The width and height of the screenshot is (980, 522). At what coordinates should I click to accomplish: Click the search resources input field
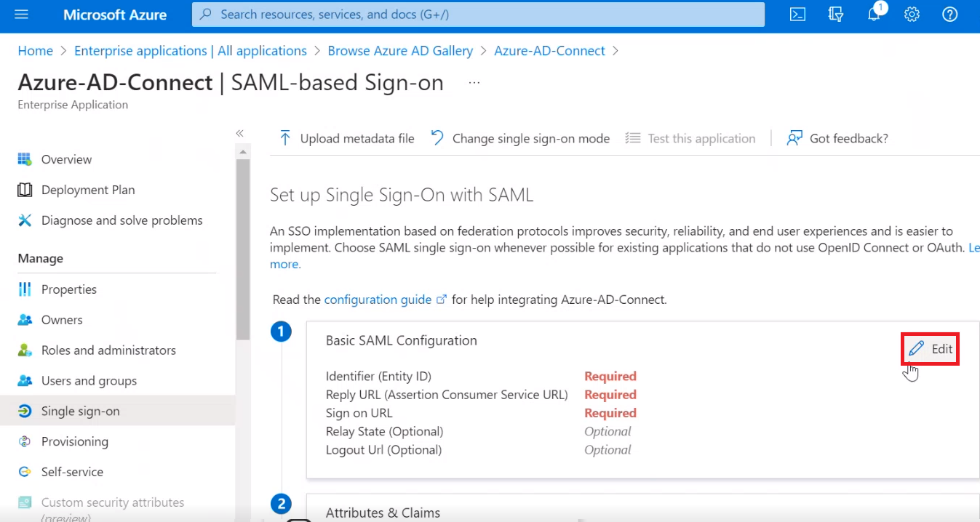(478, 15)
